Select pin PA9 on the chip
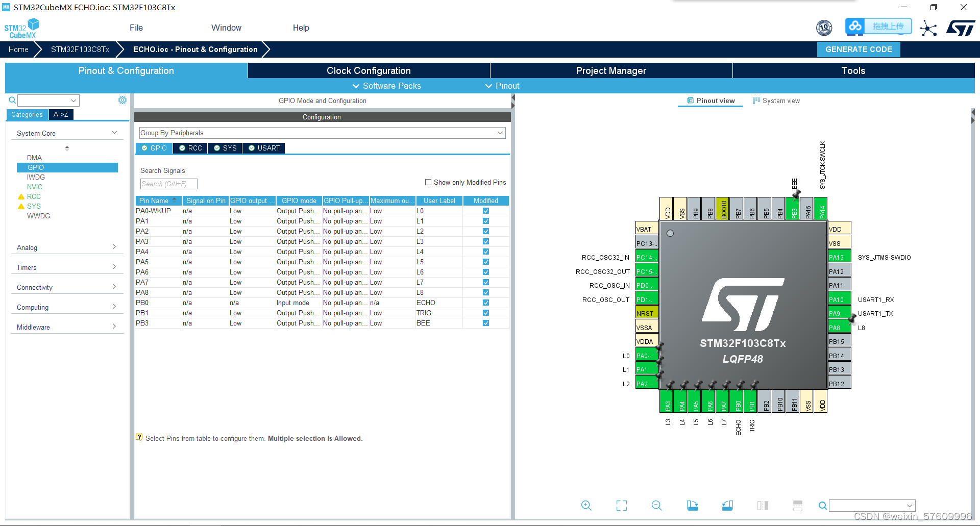Viewport: 980px width, 526px height. [x=839, y=313]
